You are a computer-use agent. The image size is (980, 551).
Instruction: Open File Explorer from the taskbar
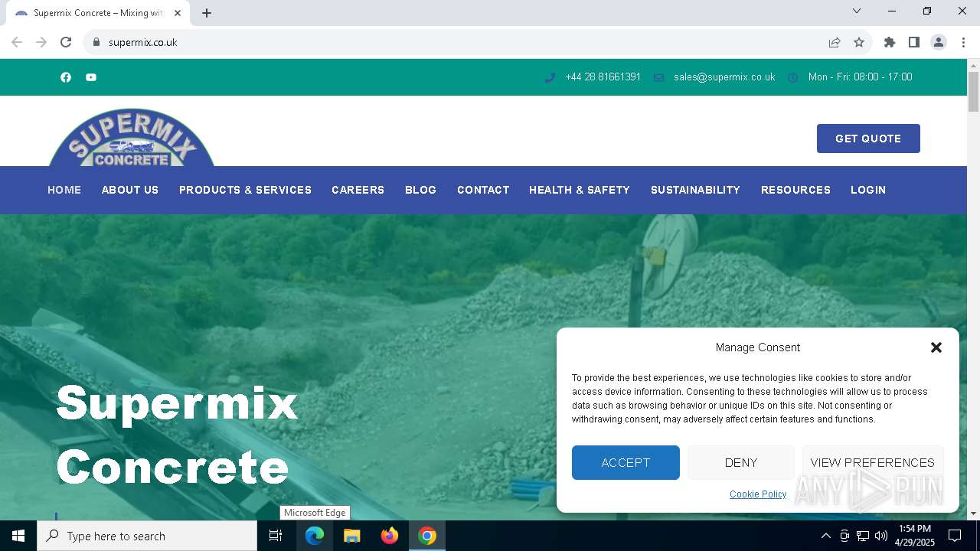pos(352,536)
